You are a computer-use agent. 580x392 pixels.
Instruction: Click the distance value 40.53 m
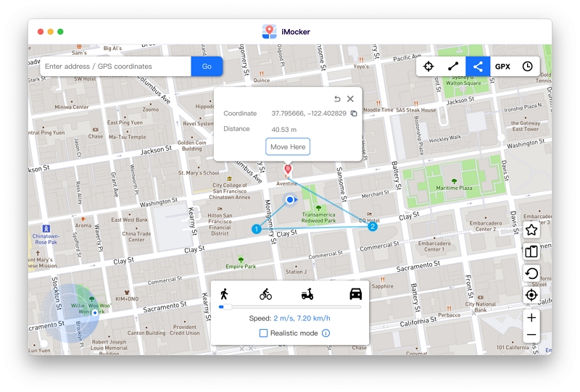(284, 130)
